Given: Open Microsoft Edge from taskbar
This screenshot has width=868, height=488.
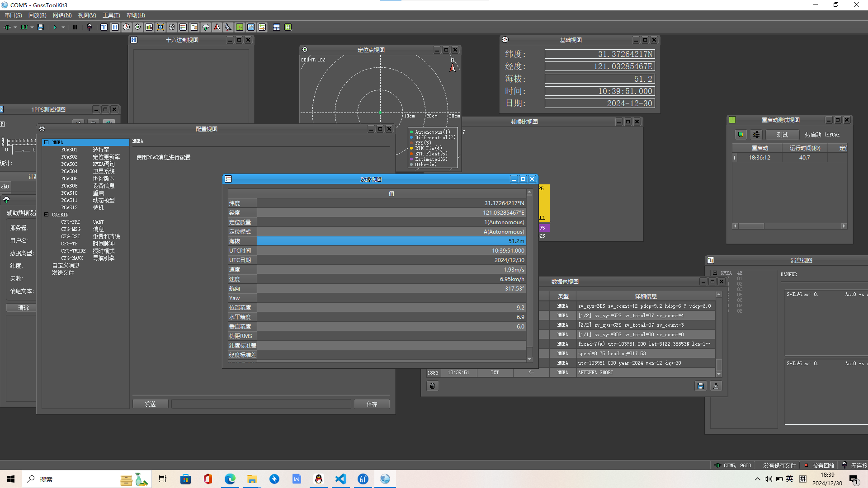Looking at the screenshot, I should click(230, 479).
